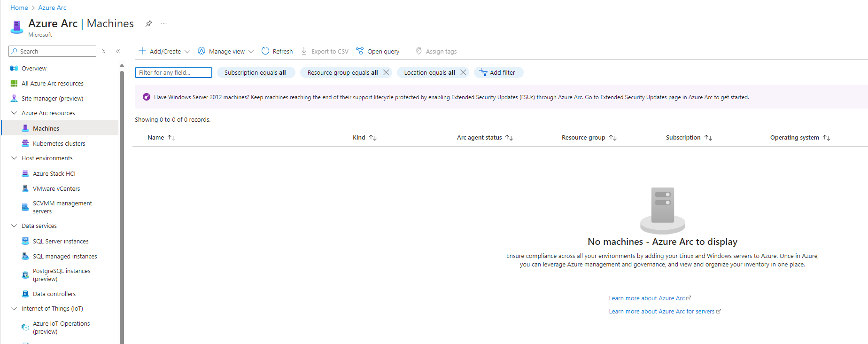Viewport: 868px width, 344px height.
Task: Focus the Filter for any field box
Action: coord(173,72)
